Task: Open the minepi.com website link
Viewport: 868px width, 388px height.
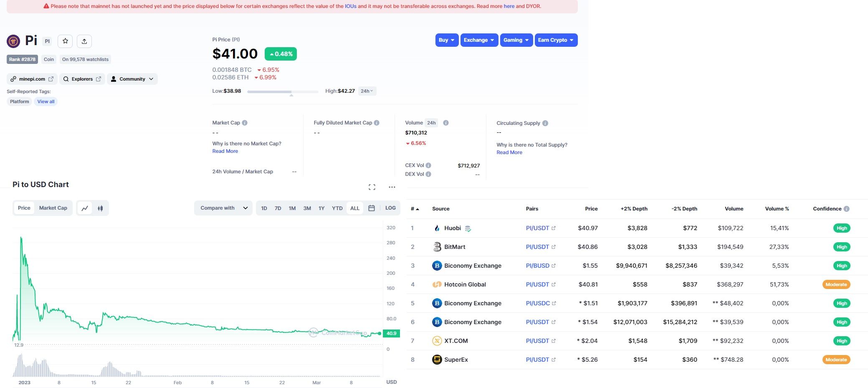Action: click(x=32, y=79)
